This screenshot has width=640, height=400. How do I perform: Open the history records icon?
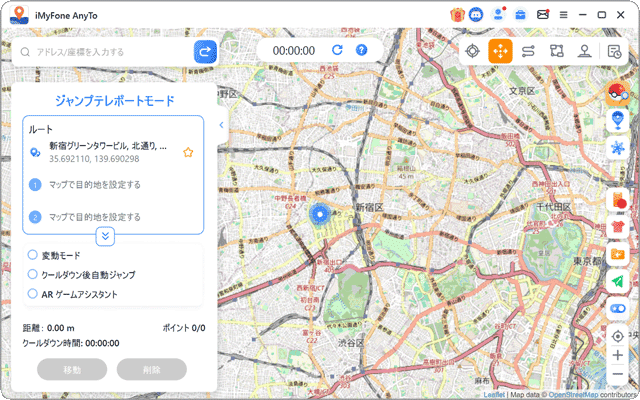[x=614, y=51]
